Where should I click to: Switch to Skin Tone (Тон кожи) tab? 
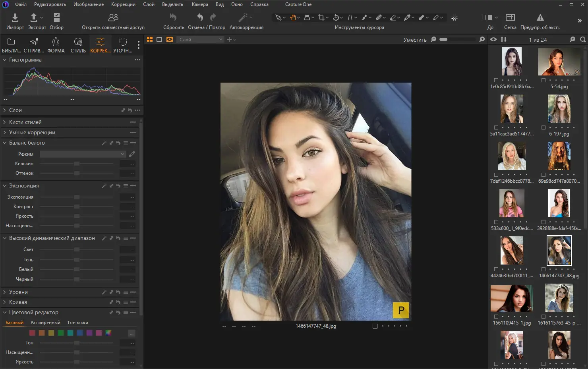[x=78, y=323]
